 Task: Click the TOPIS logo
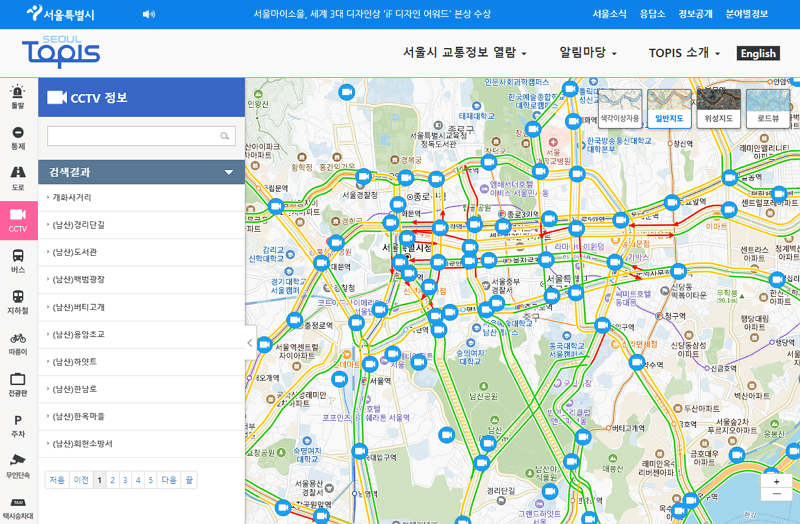tap(61, 52)
